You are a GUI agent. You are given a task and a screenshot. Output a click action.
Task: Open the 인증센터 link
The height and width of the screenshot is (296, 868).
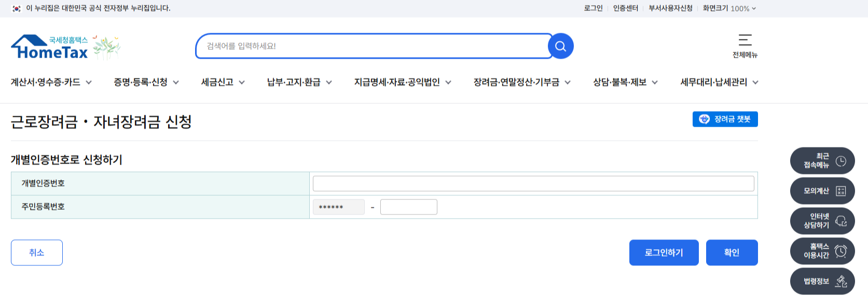coord(626,8)
